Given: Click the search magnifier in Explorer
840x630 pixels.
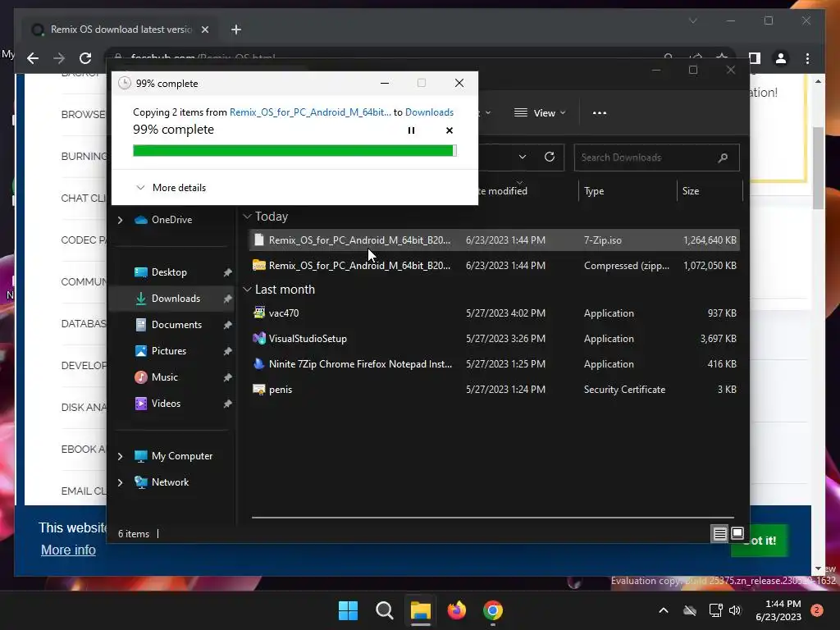Looking at the screenshot, I should point(723,157).
